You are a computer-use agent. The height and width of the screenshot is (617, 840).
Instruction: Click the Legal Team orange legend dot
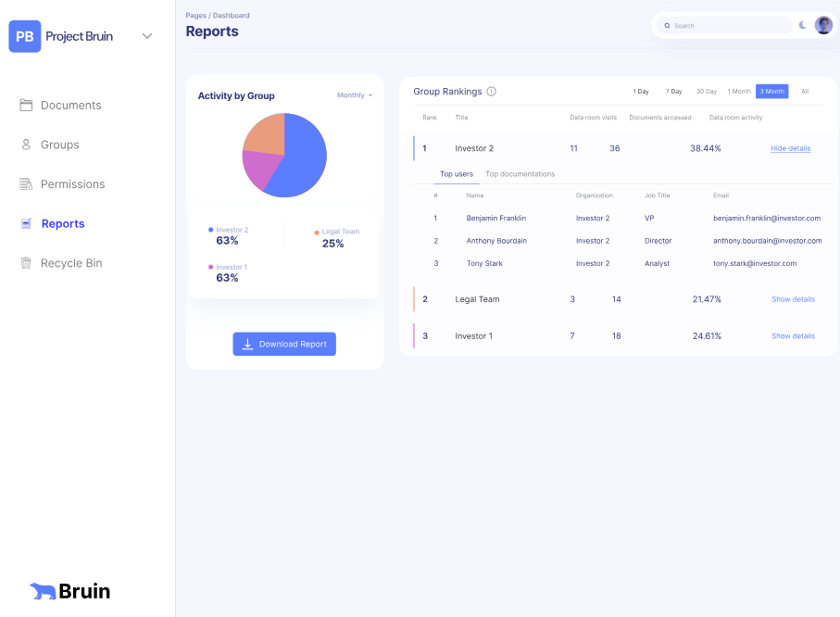pos(317,233)
